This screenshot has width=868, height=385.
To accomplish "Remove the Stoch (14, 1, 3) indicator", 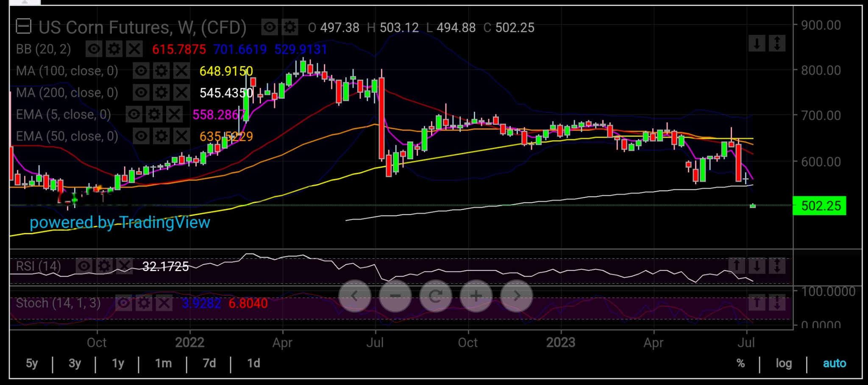I will (x=164, y=303).
